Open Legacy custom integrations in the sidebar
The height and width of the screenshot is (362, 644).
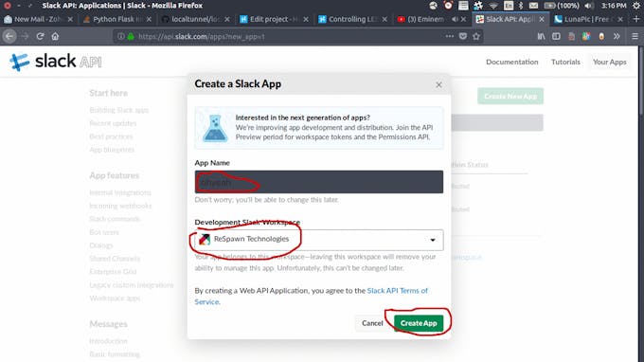tap(132, 284)
